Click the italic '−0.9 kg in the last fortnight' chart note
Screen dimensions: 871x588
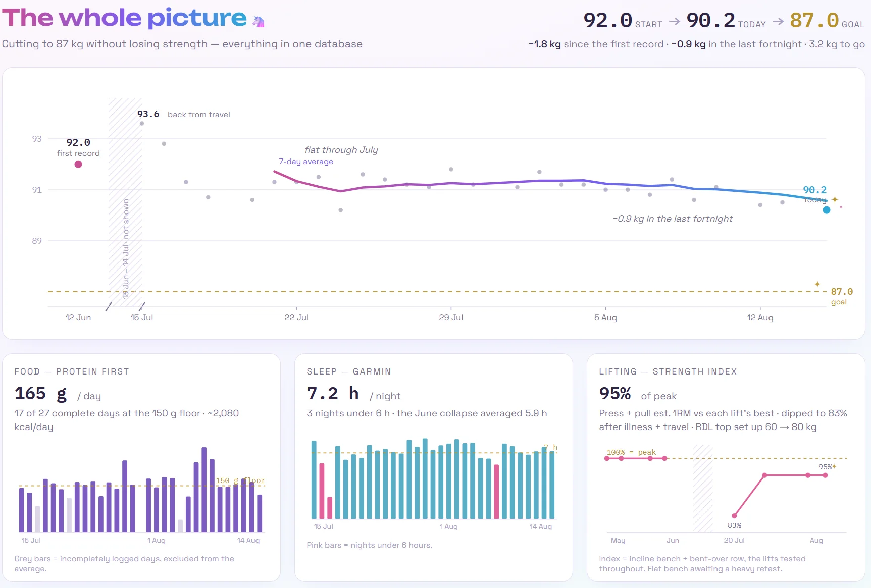pos(673,219)
